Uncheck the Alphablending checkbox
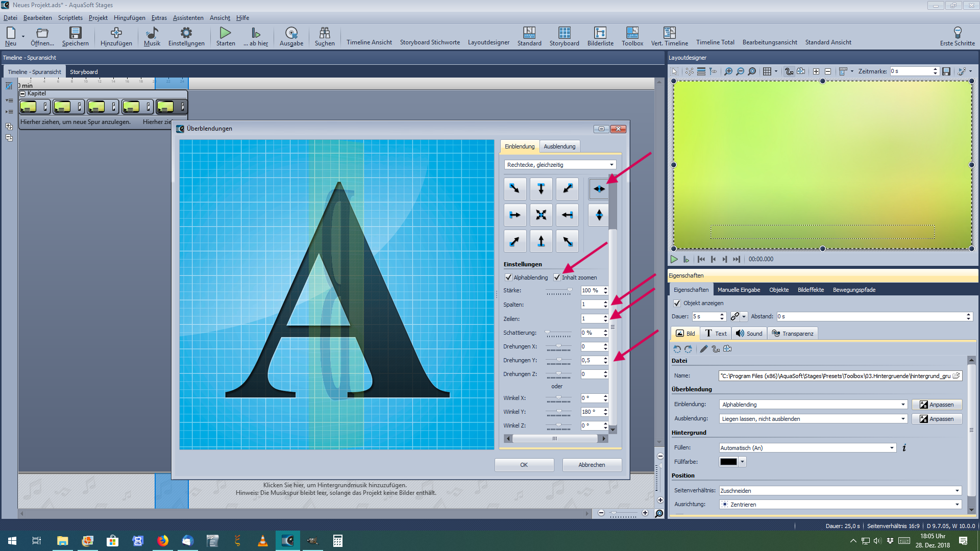Screen dimensions: 980x551 tap(508, 278)
